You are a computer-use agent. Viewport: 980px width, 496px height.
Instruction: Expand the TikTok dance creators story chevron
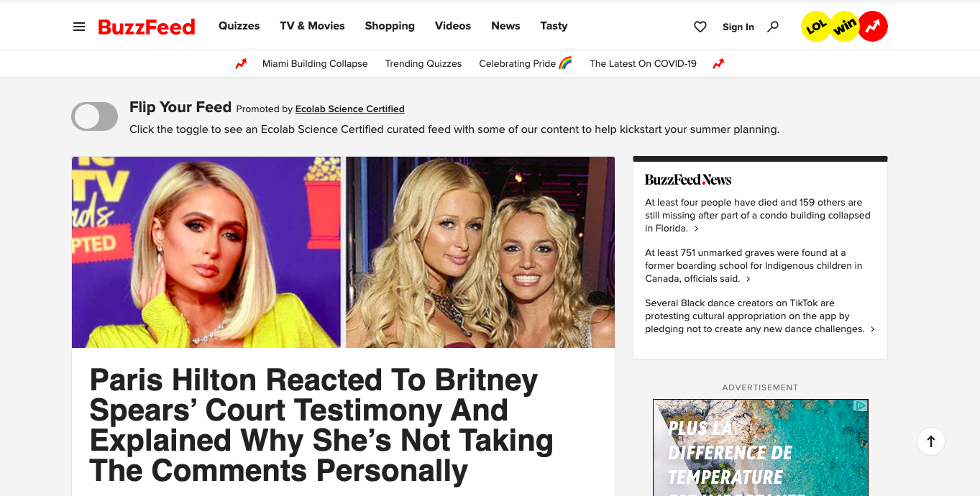pyautogui.click(x=872, y=329)
